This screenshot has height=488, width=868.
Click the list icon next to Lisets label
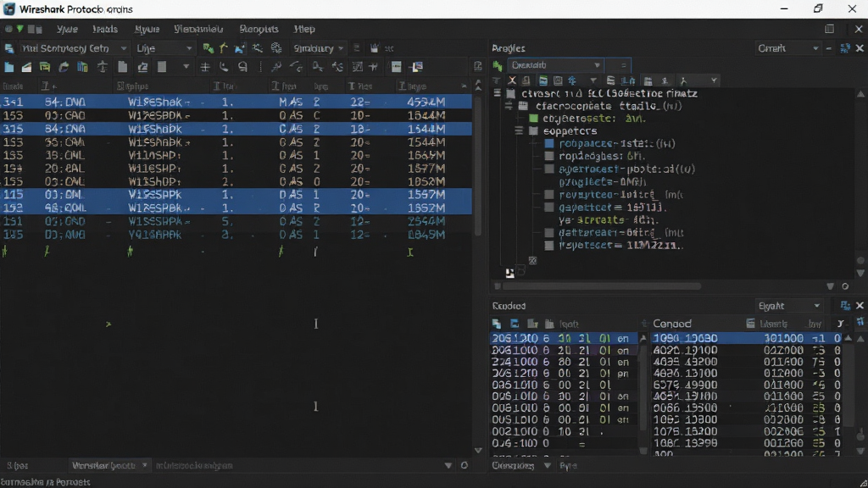[x=751, y=324]
